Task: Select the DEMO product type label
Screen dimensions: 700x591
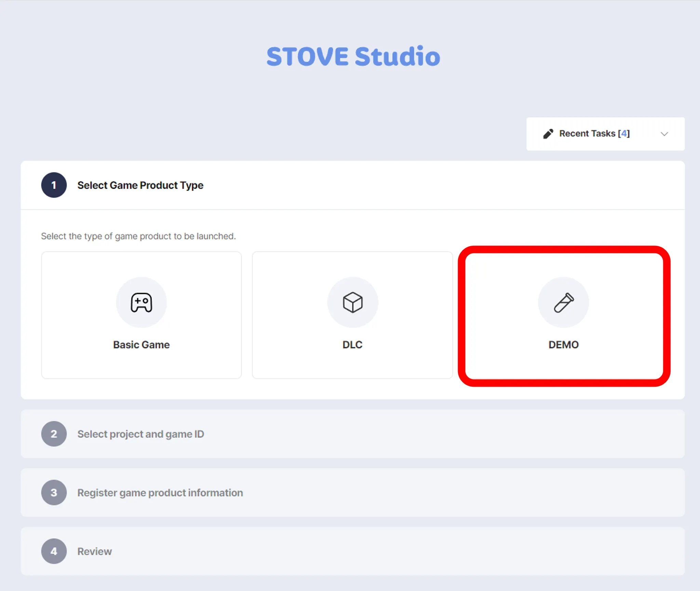Action: pyautogui.click(x=563, y=345)
